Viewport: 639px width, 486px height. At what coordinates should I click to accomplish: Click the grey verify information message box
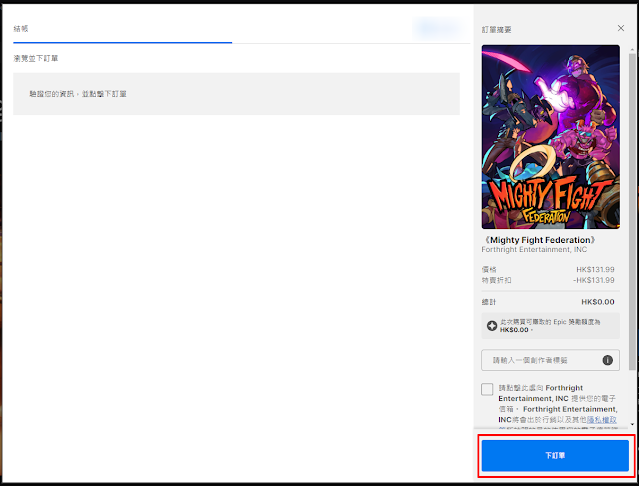click(x=236, y=94)
